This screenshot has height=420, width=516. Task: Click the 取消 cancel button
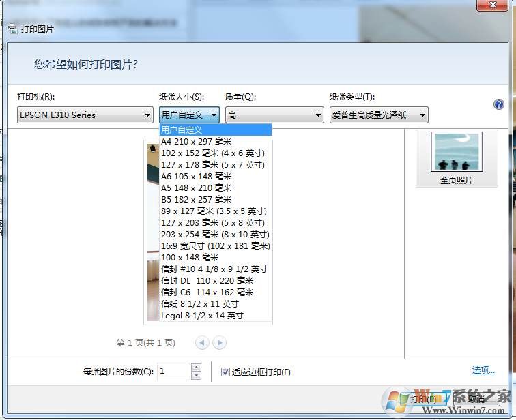pyautogui.click(x=476, y=399)
